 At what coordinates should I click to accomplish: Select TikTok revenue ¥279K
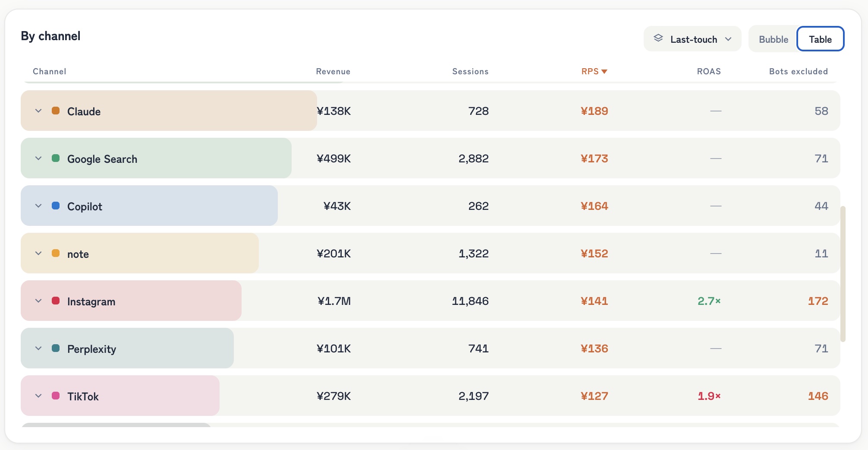tap(334, 396)
